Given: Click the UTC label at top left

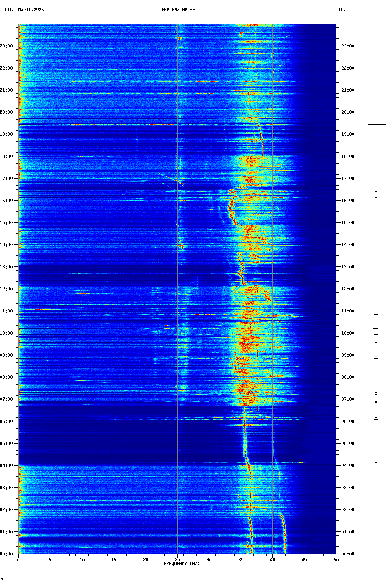Looking at the screenshot, I should [9, 10].
